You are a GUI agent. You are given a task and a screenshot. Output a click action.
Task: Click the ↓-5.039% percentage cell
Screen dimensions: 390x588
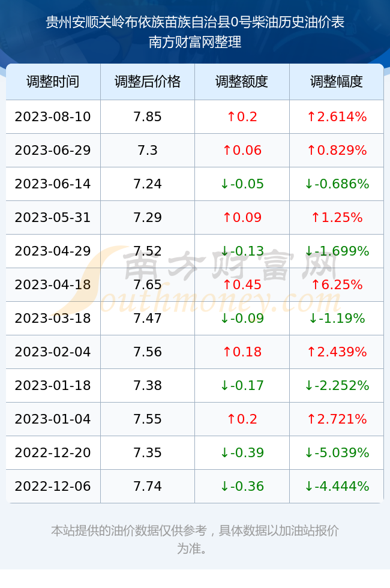pyautogui.click(x=337, y=452)
